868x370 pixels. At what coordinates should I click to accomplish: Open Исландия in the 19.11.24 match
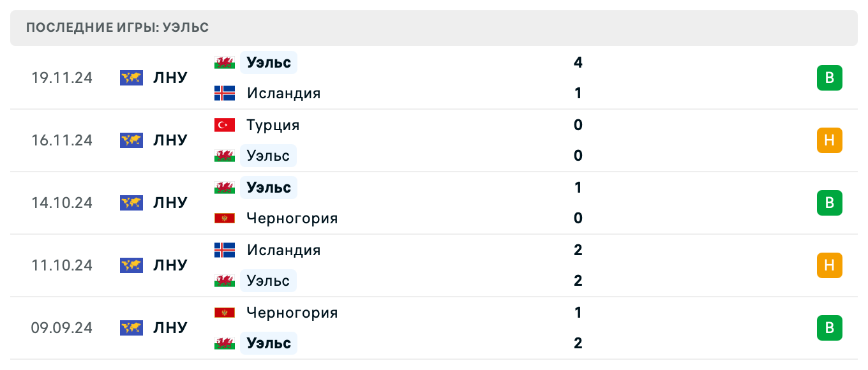pyautogui.click(x=283, y=93)
